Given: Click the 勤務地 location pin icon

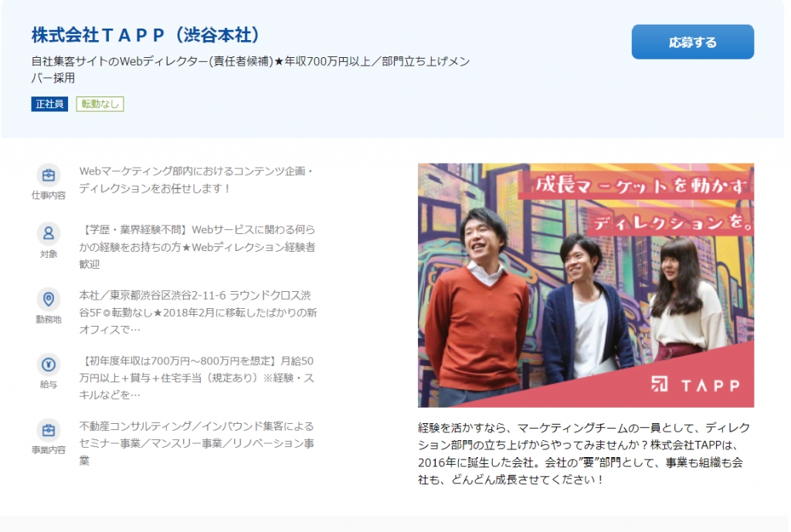Looking at the screenshot, I should (49, 299).
